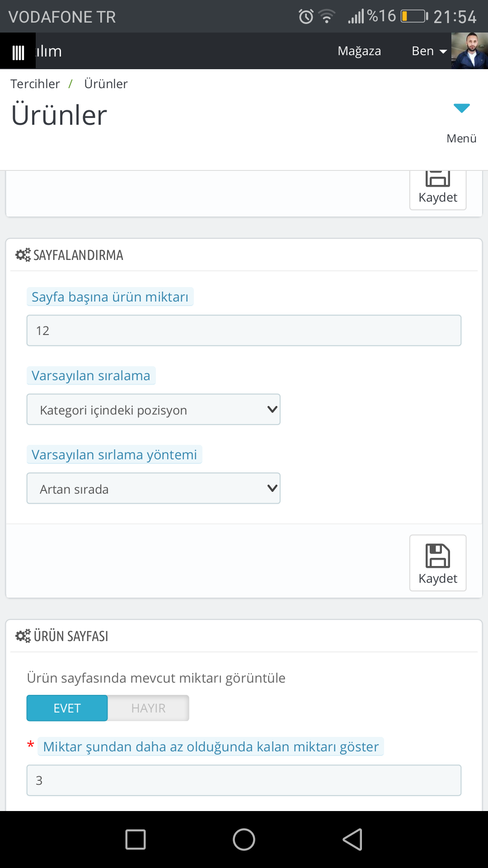Click the Ürünler breadcrumb link
Screen dimensions: 488x868
pyautogui.click(x=106, y=84)
